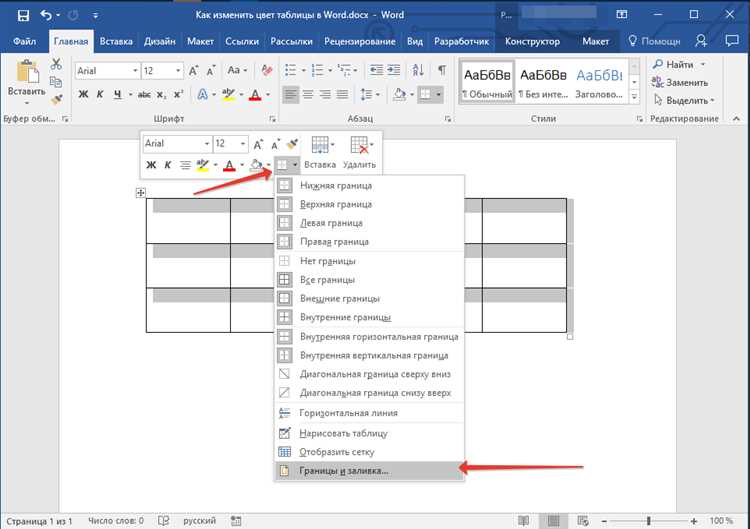750x529 pixels.
Task: Open mini toolbar borders dropdown arrow
Action: [295, 165]
